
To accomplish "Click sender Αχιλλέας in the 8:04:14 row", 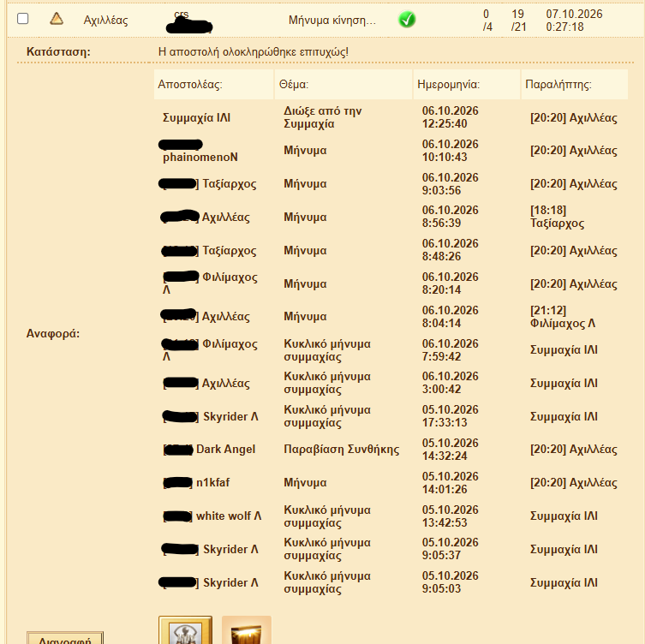I will click(x=225, y=317).
